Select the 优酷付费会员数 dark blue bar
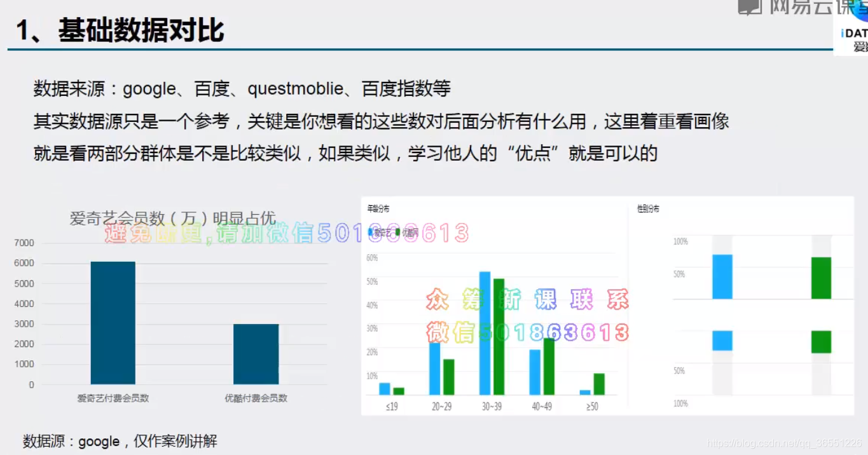Screen dimensions: 868x455 pos(256,354)
